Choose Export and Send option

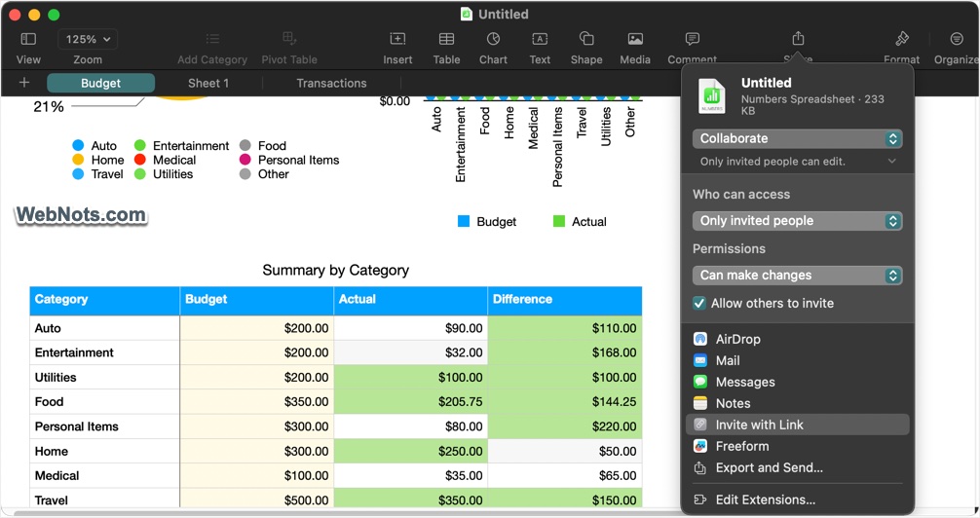pyautogui.click(x=798, y=467)
